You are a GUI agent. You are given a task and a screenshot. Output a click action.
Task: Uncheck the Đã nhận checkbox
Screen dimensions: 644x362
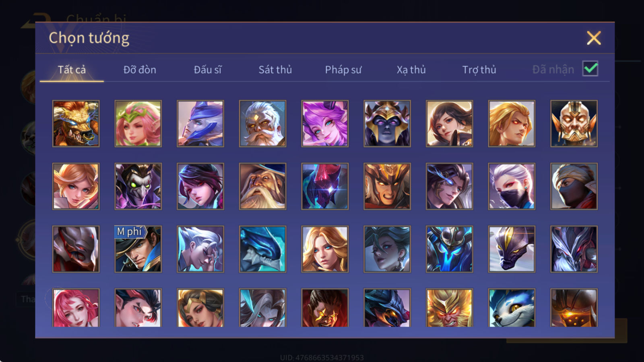(x=590, y=69)
